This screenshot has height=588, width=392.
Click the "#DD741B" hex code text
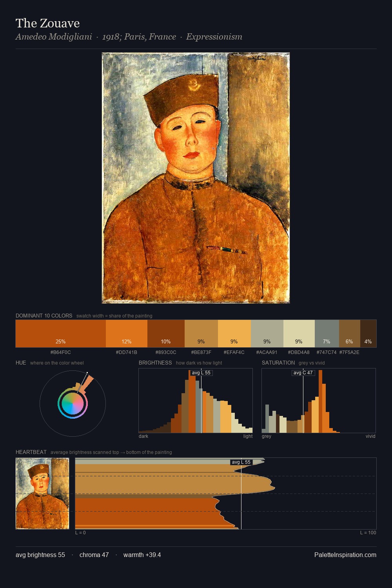(127, 352)
